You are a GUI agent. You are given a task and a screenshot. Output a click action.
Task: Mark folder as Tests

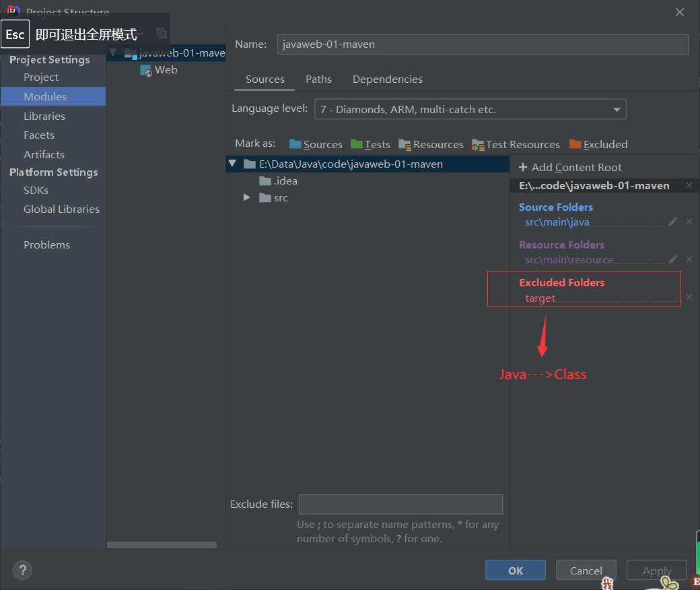point(370,144)
